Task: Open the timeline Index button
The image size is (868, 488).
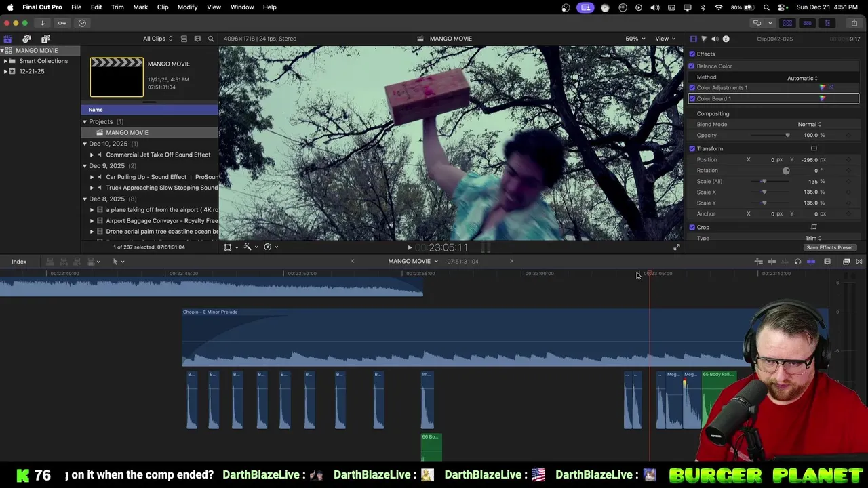Action: (x=19, y=262)
